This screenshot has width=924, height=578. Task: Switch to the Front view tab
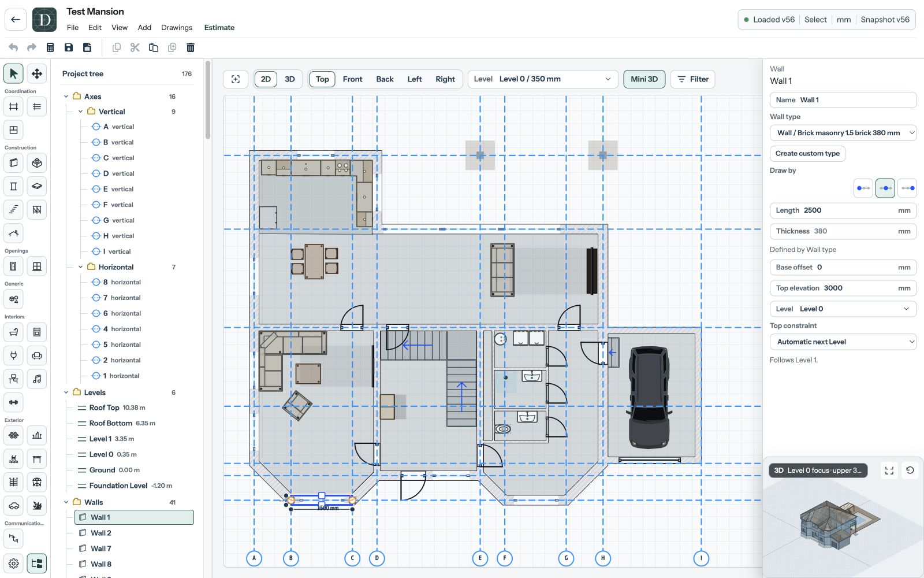coord(352,79)
